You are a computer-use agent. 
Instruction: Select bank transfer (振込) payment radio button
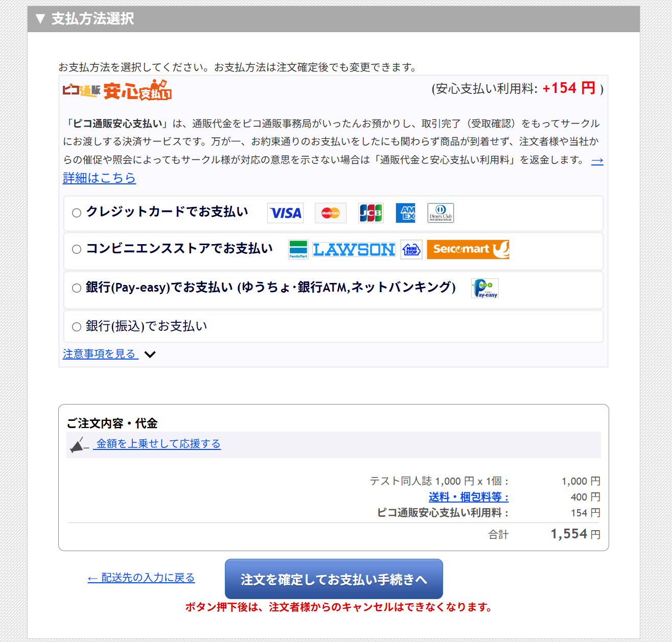(77, 327)
